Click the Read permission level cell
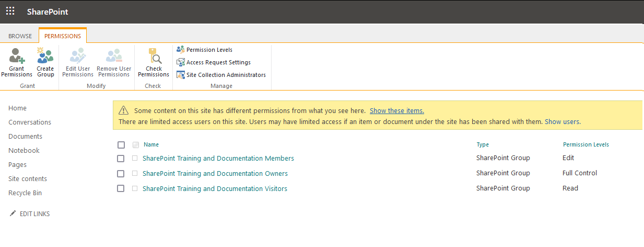Image resolution: width=644 pixels, height=247 pixels. [x=570, y=188]
